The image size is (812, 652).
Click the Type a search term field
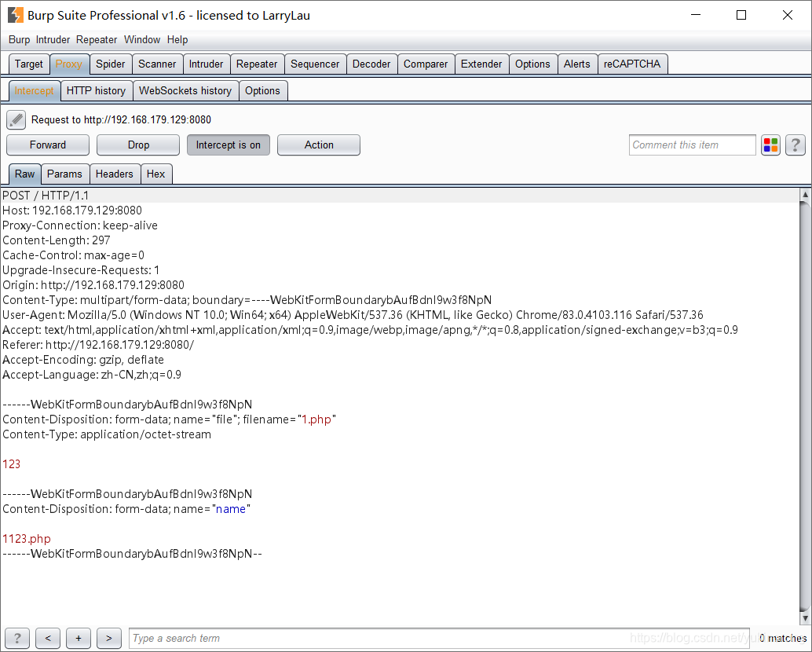(439, 638)
